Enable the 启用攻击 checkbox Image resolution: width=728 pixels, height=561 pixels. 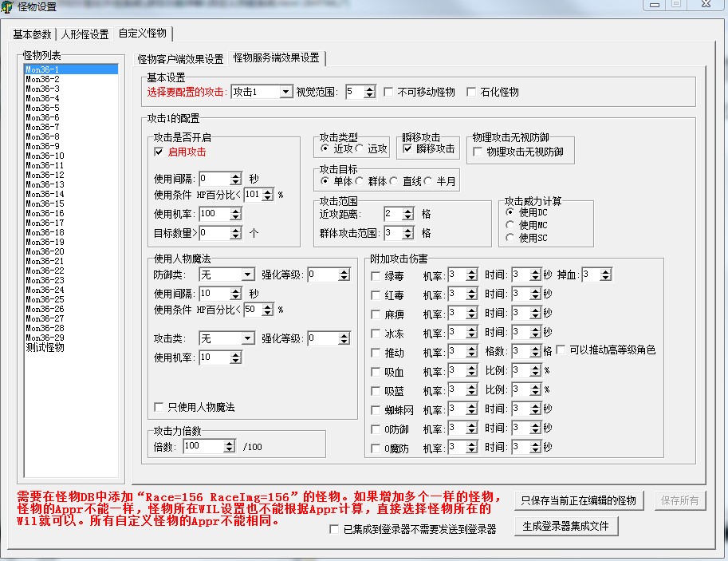(159, 152)
